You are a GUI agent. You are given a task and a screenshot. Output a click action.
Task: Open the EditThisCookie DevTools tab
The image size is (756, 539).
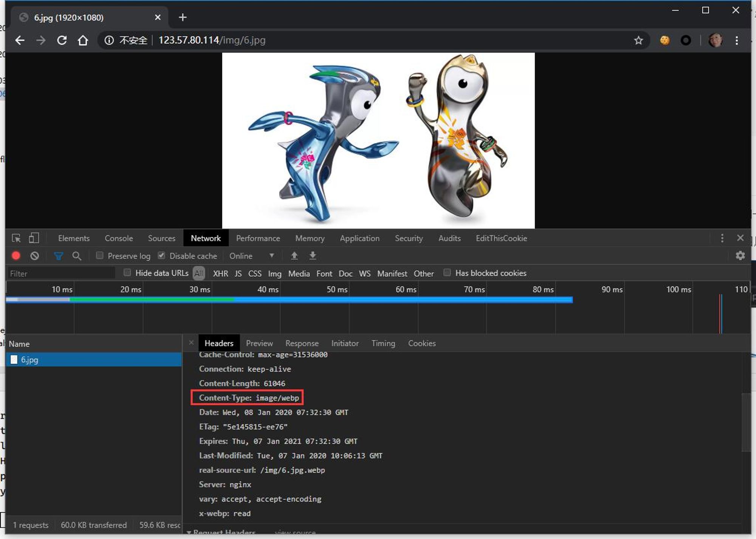pyautogui.click(x=501, y=238)
